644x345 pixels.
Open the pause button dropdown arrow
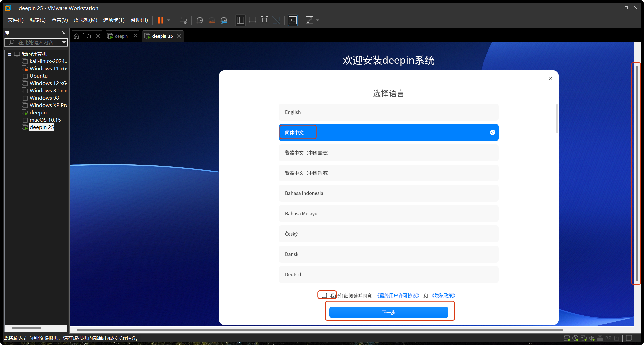click(x=169, y=20)
